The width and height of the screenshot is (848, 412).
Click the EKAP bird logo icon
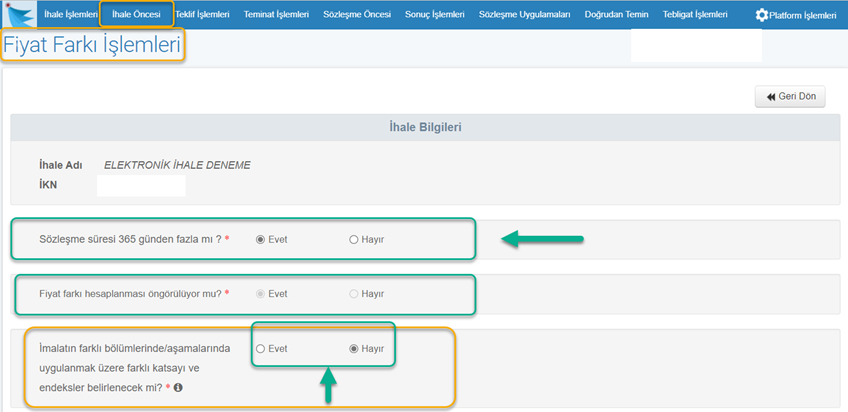(19, 15)
